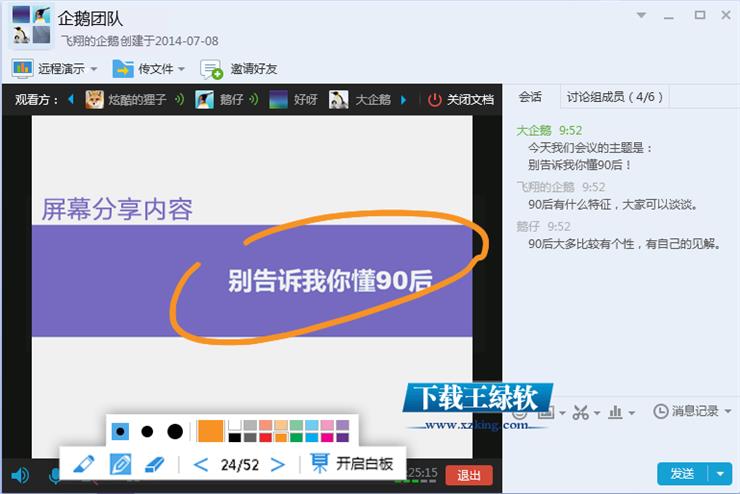
Task: Click the 发送 send button
Action: coord(682,474)
